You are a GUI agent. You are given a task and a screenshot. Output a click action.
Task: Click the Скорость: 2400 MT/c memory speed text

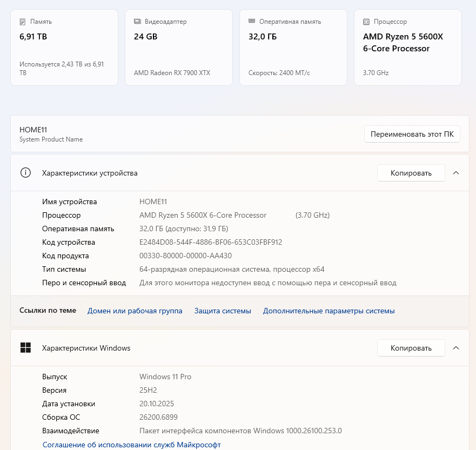tap(279, 73)
